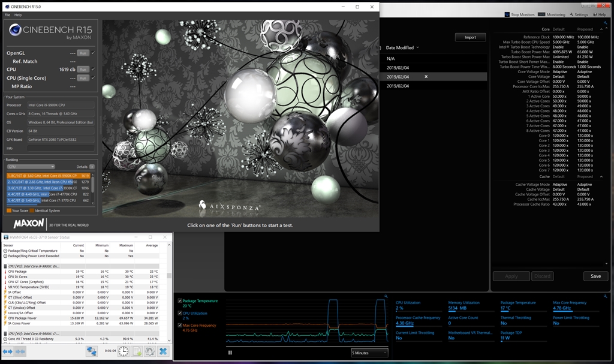Toggle Max Core Frequency graph checkbox
Screen dimensions: 614x364
pyautogui.click(x=180, y=325)
